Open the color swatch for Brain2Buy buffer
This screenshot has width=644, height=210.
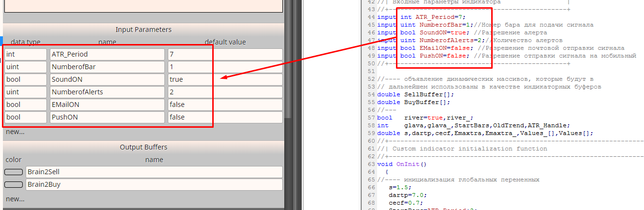pyautogui.click(x=14, y=184)
